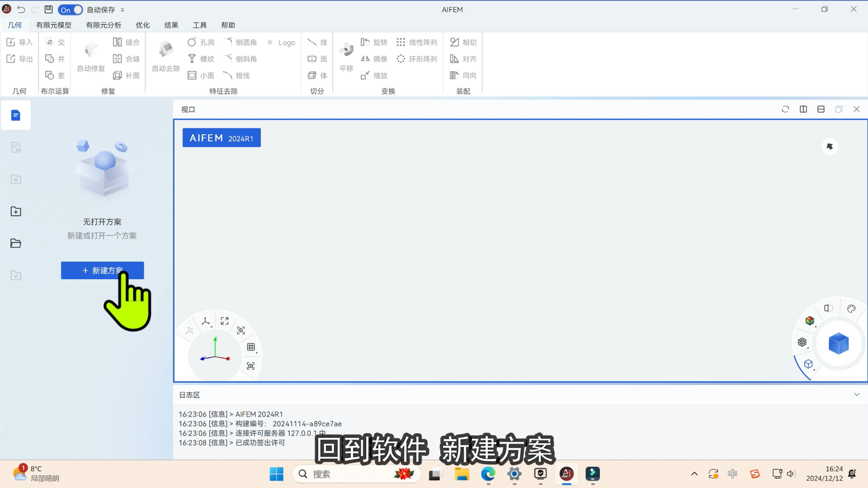Click the 对齐 assembly tool
The width and height of the screenshot is (868, 488).
click(x=463, y=59)
